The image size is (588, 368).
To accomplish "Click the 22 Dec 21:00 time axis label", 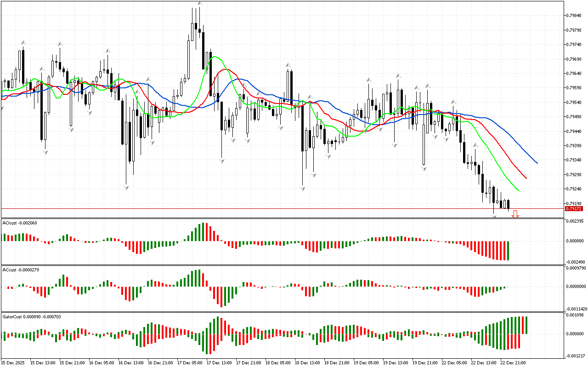I will coord(513,363).
